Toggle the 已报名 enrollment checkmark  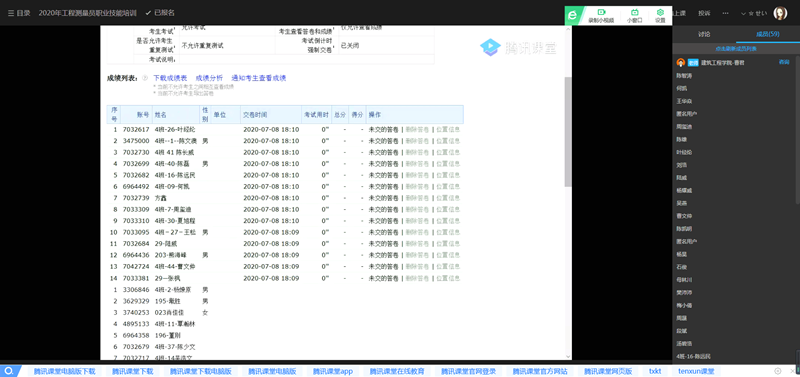click(x=148, y=13)
